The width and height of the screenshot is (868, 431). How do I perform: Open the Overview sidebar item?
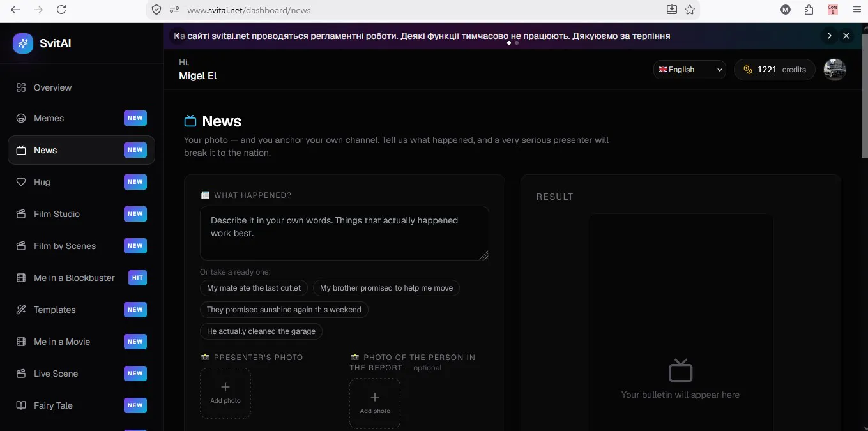(81, 87)
